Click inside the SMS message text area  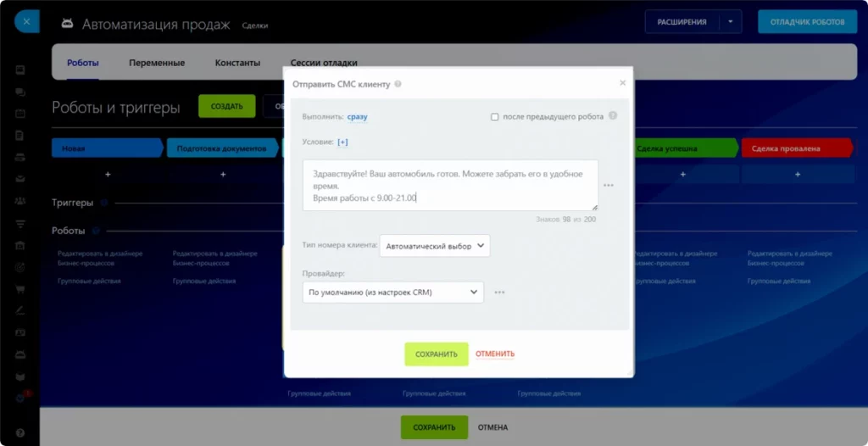point(449,185)
